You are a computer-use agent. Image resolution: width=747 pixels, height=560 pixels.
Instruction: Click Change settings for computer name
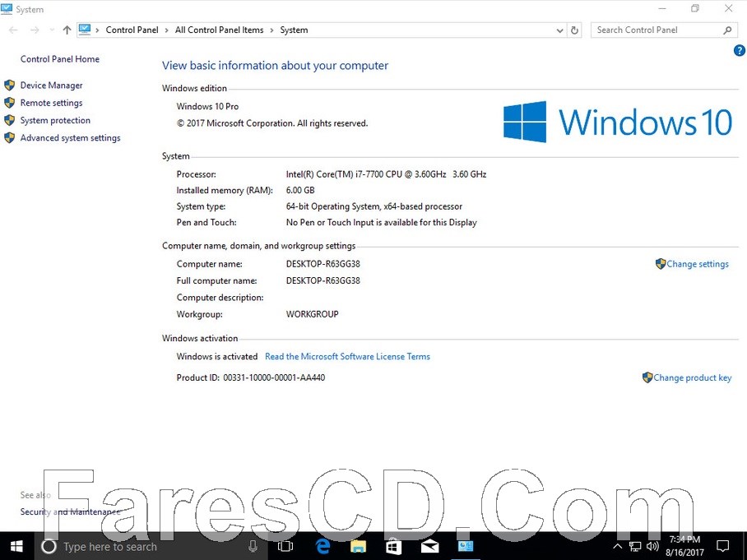pos(698,264)
